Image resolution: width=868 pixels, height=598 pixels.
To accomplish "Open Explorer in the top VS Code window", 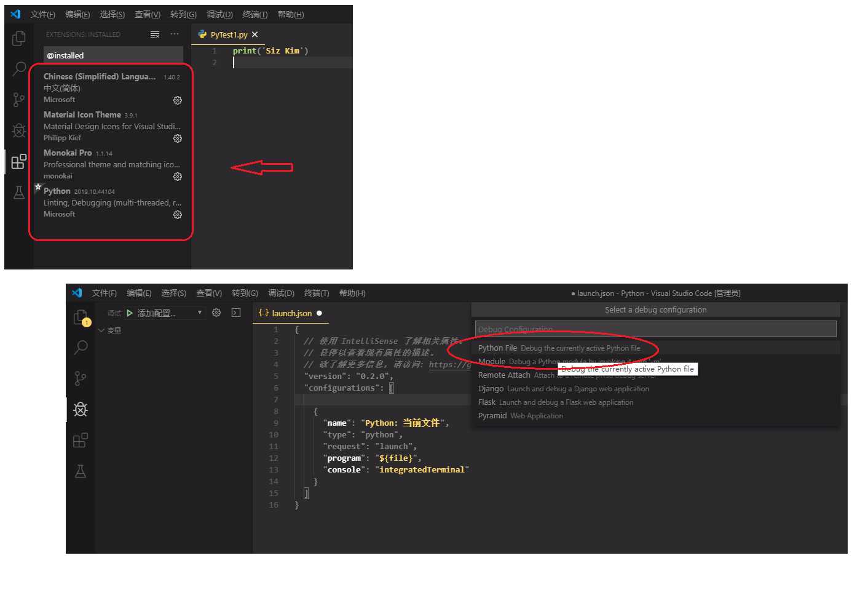I will point(19,38).
